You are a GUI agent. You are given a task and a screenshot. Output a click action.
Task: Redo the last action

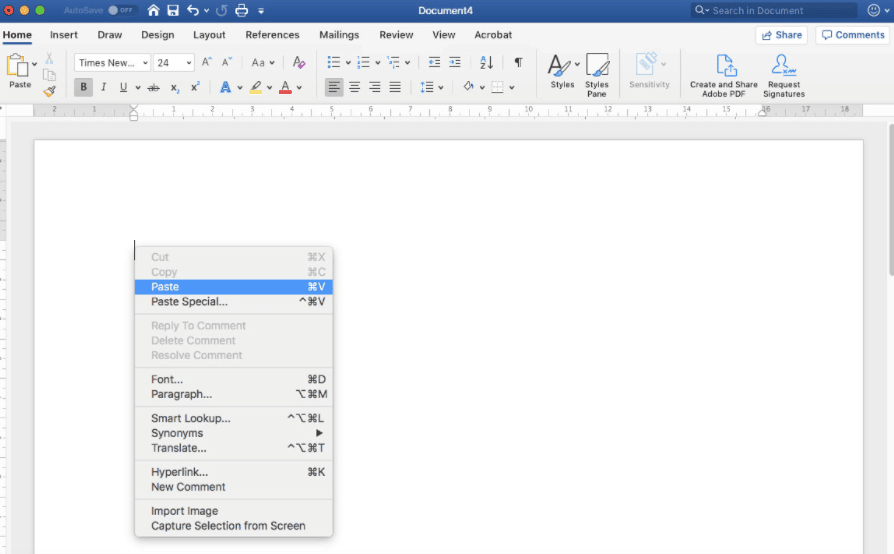(221, 10)
